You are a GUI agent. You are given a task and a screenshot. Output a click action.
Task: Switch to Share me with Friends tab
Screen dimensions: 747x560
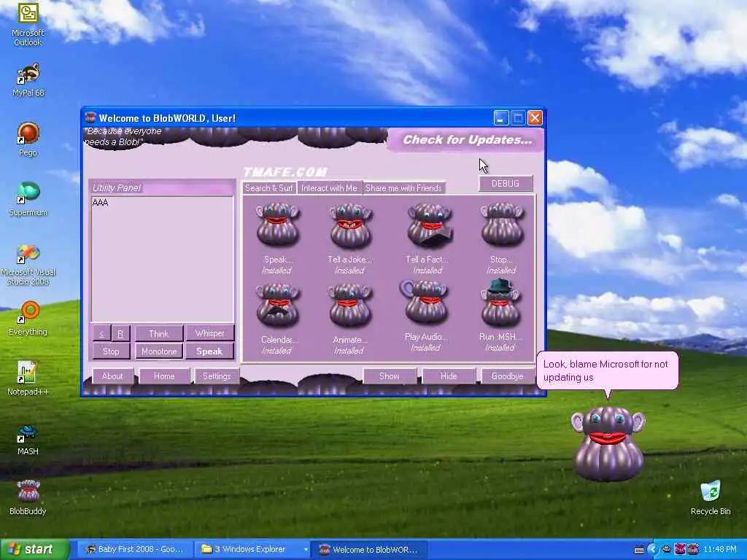click(403, 188)
